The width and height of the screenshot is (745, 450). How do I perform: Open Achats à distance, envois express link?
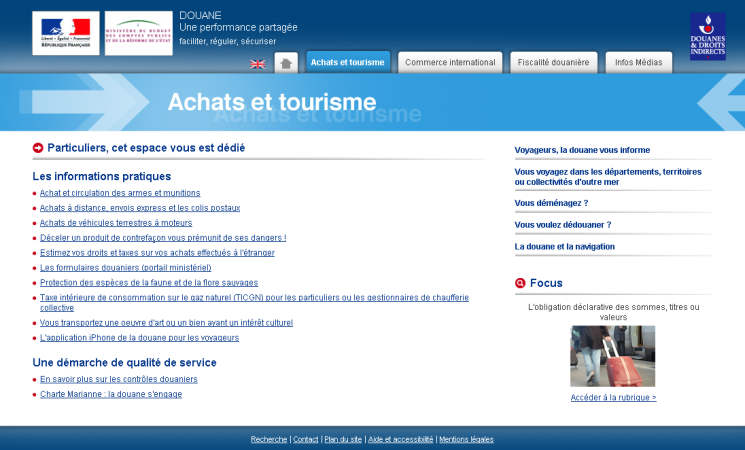[140, 208]
